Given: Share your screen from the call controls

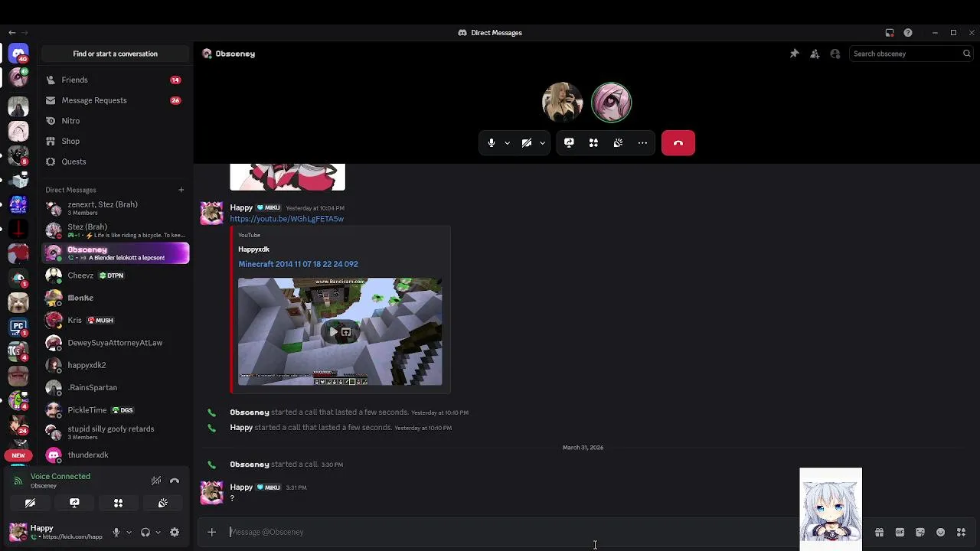Looking at the screenshot, I should (569, 143).
